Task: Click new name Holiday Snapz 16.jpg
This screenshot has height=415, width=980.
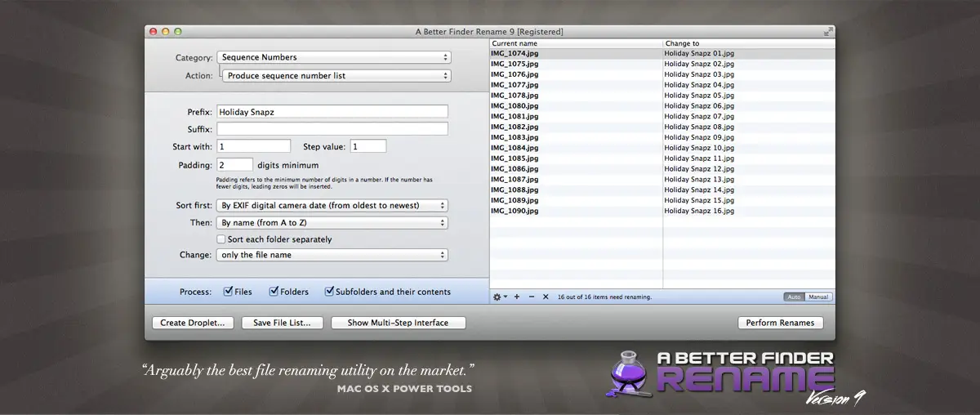Action: pyautogui.click(x=699, y=211)
